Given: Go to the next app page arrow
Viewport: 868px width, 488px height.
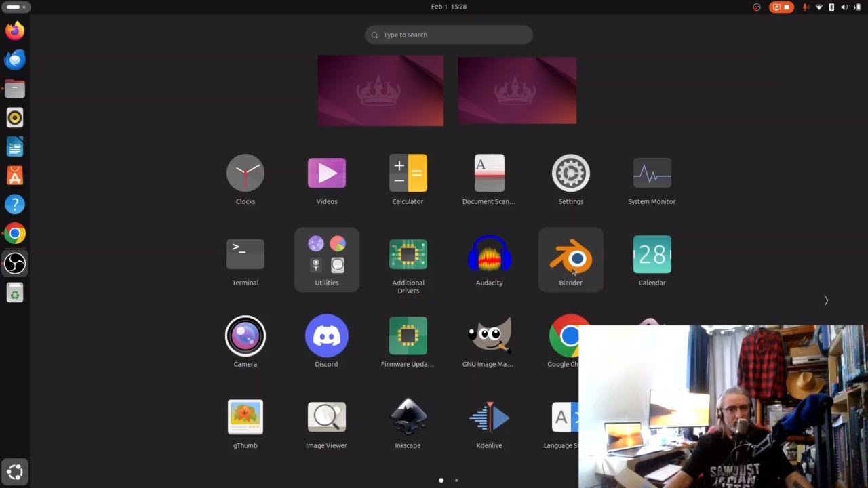Looking at the screenshot, I should 826,300.
